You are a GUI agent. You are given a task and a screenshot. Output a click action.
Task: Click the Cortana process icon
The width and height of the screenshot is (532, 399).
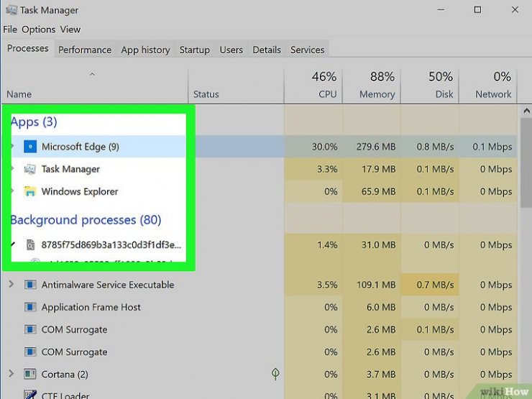click(x=30, y=375)
